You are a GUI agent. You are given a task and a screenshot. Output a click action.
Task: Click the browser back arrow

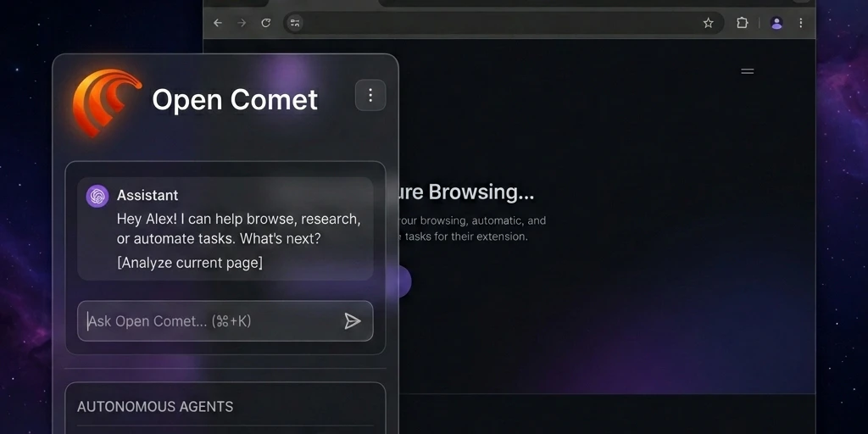click(218, 23)
